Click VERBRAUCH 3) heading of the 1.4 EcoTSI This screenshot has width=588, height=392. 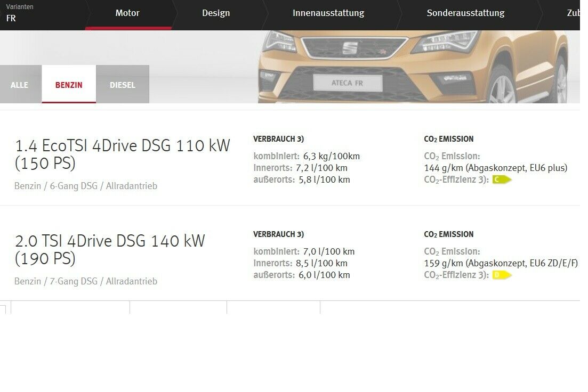point(279,138)
